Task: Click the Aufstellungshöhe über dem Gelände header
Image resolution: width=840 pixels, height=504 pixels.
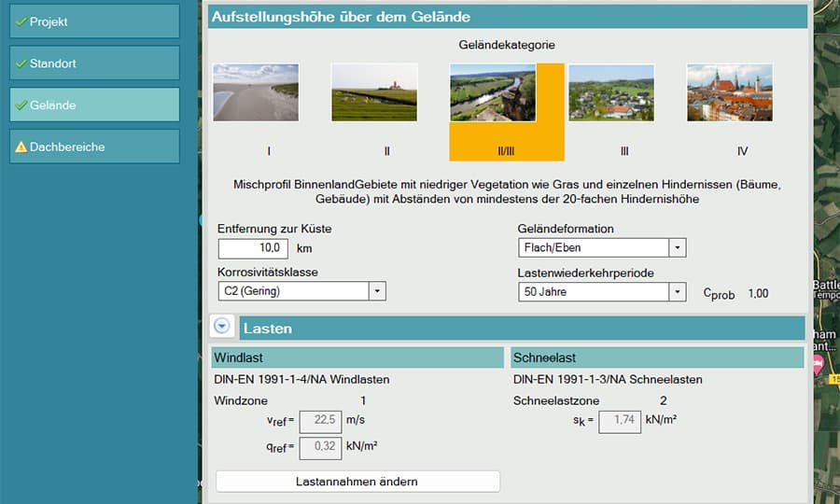Action: tap(508, 17)
